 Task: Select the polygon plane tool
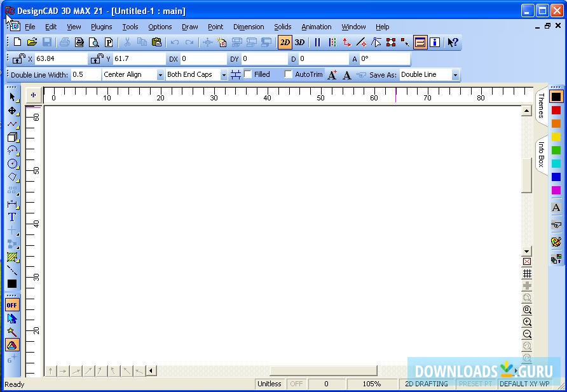(12, 177)
